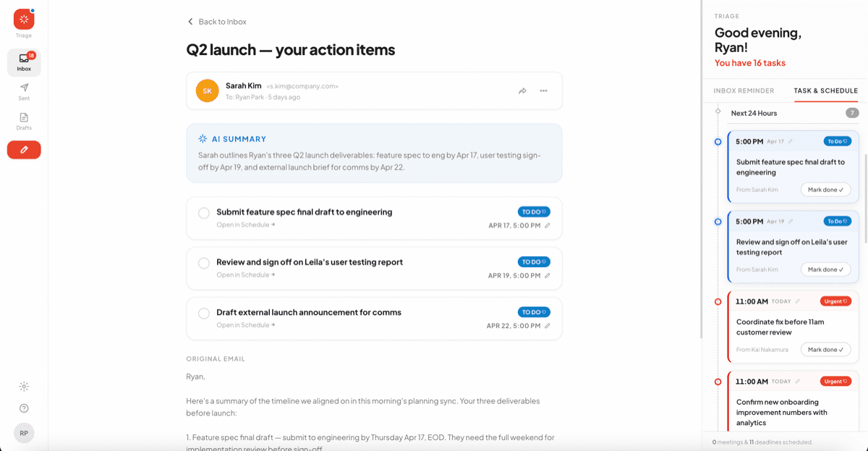The image size is (868, 451).
Task: Open the Inbox in the sidebar
Action: (24, 63)
